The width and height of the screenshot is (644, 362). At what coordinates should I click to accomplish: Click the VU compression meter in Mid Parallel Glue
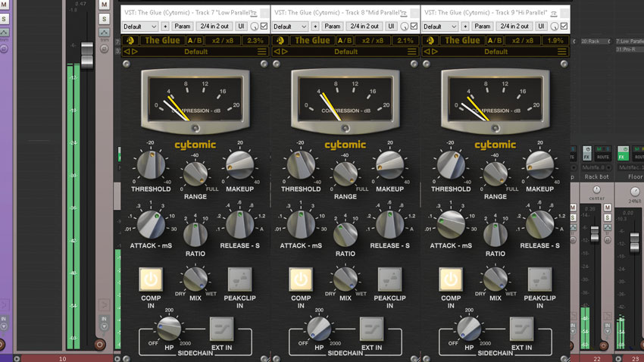pyautogui.click(x=345, y=100)
